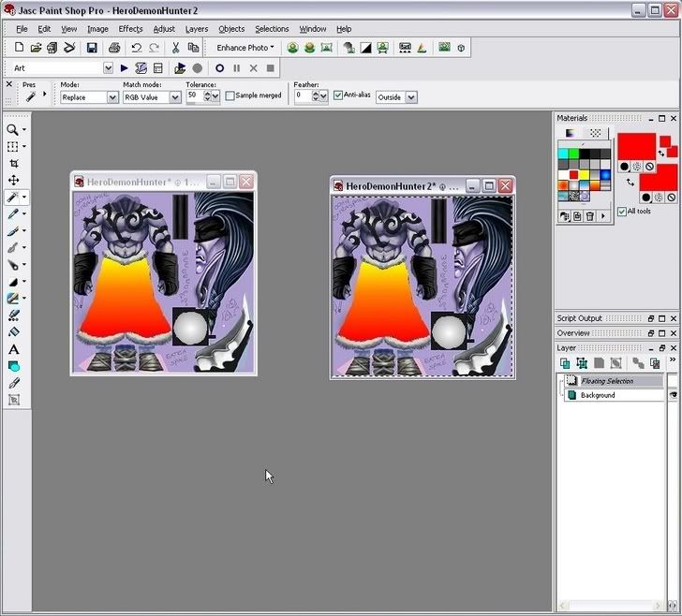The image size is (682, 616).
Task: Select the Text tool
Action: [x=13, y=349]
